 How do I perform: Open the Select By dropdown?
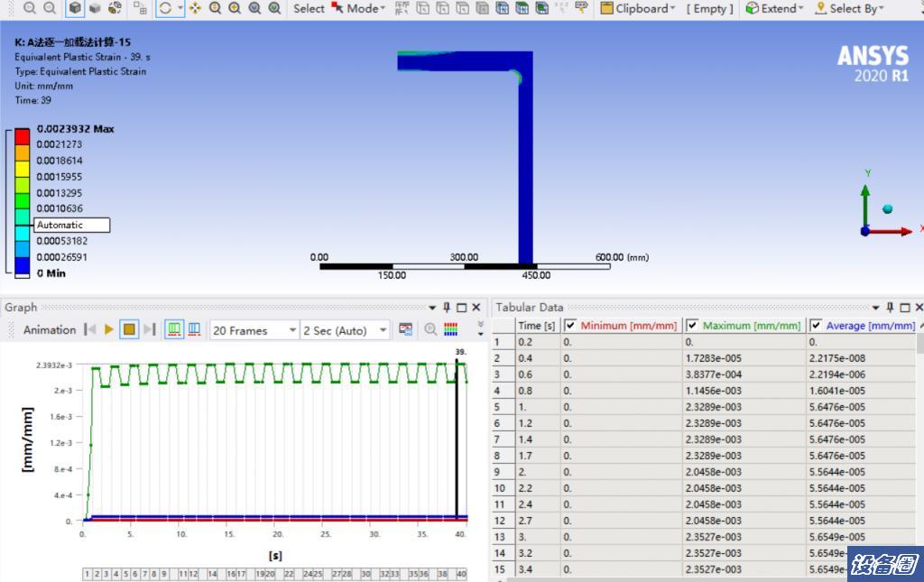click(x=881, y=8)
